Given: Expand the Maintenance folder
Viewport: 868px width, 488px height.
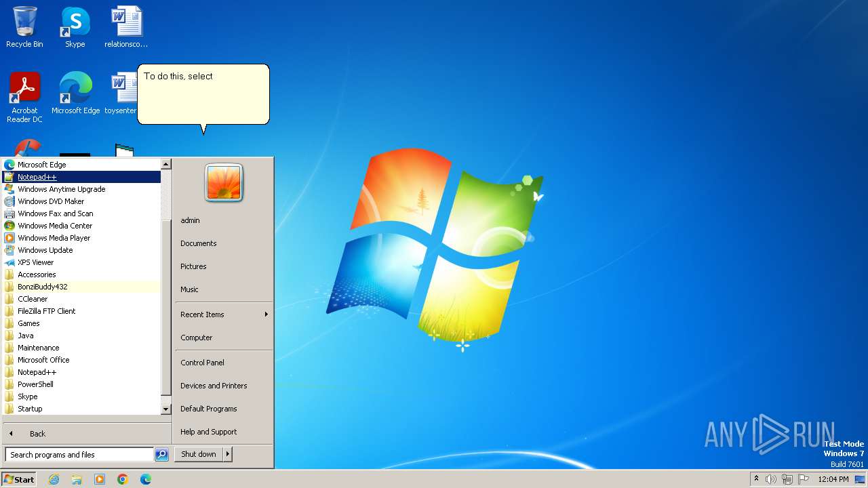Looking at the screenshot, I should (x=81, y=348).
